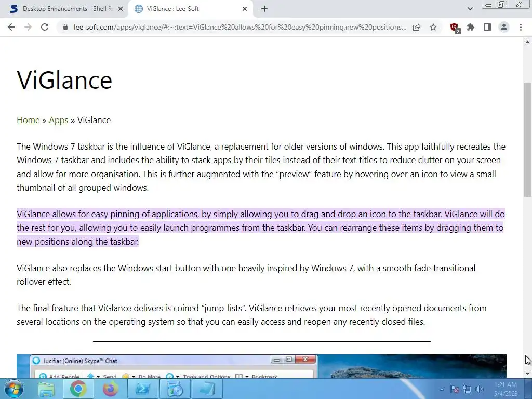
Task: Share this page via share icon
Action: click(x=417, y=27)
